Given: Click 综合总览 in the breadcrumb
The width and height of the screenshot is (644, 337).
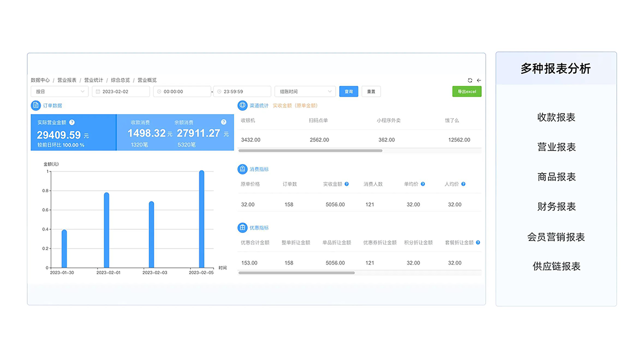Looking at the screenshot, I should click(120, 80).
